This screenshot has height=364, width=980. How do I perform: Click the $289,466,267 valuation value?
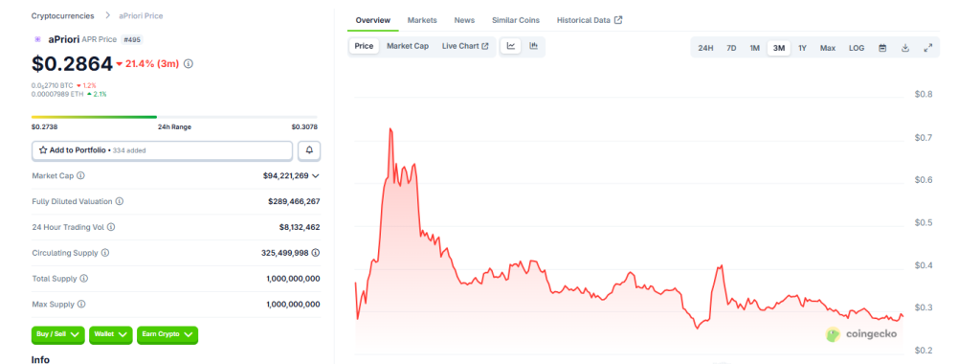[294, 201]
